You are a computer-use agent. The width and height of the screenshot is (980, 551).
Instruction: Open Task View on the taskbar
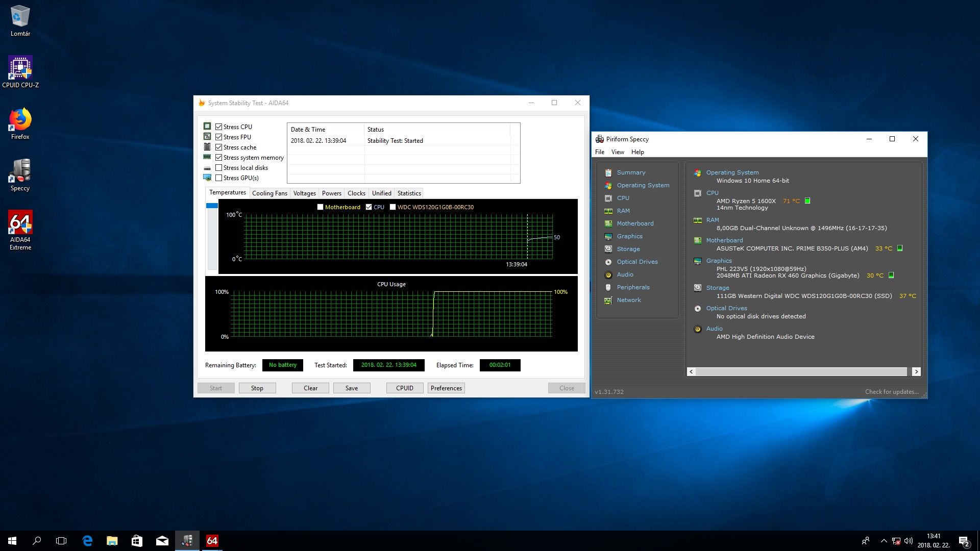coord(61,541)
